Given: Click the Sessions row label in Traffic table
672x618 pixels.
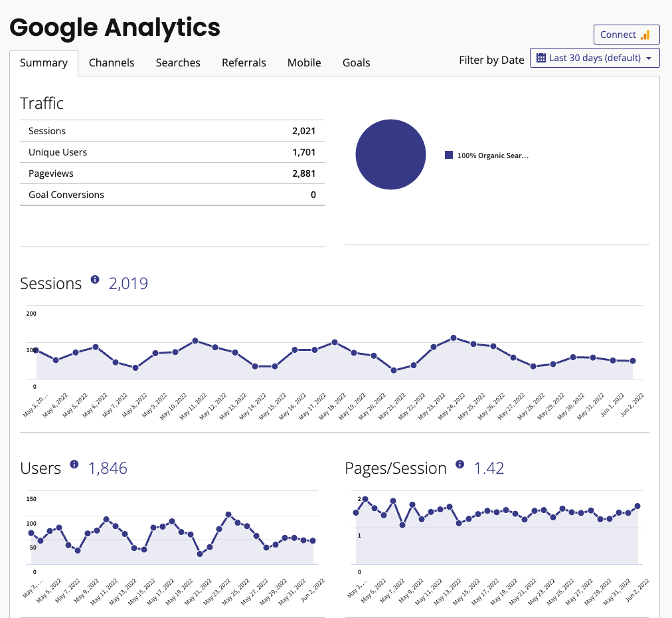Looking at the screenshot, I should (47, 131).
